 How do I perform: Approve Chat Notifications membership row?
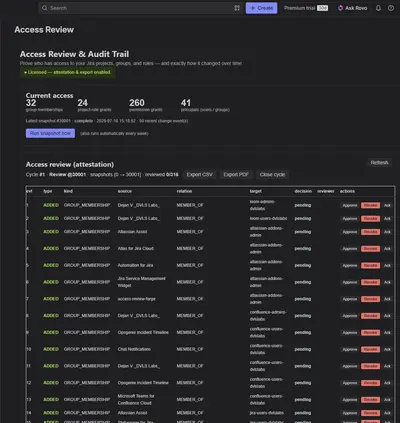point(350,349)
